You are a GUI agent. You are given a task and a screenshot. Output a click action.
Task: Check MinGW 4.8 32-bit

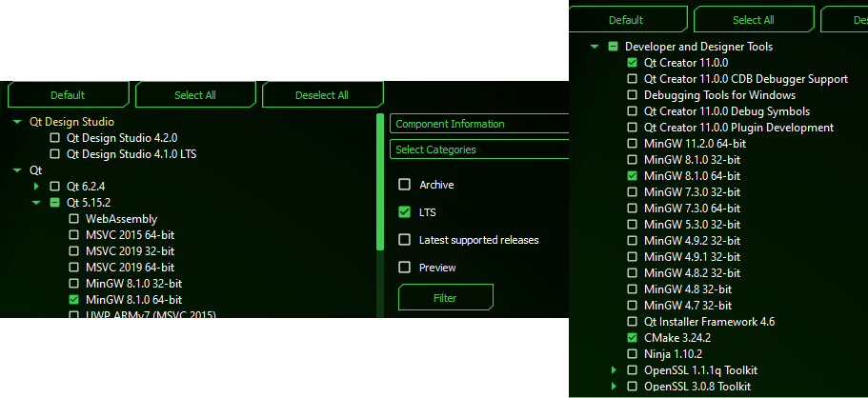click(632, 289)
